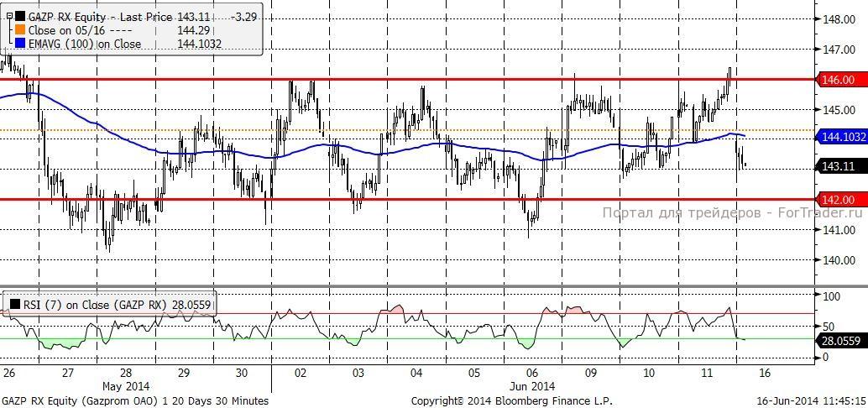
Task: Click the date label 27 on time axis
Action: coord(67,373)
